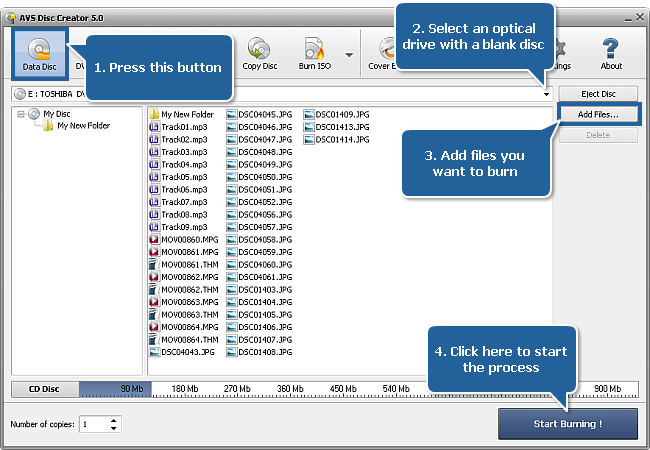650x450 pixels.
Task: Select DSC01408.JPG image file
Action: pos(260,352)
